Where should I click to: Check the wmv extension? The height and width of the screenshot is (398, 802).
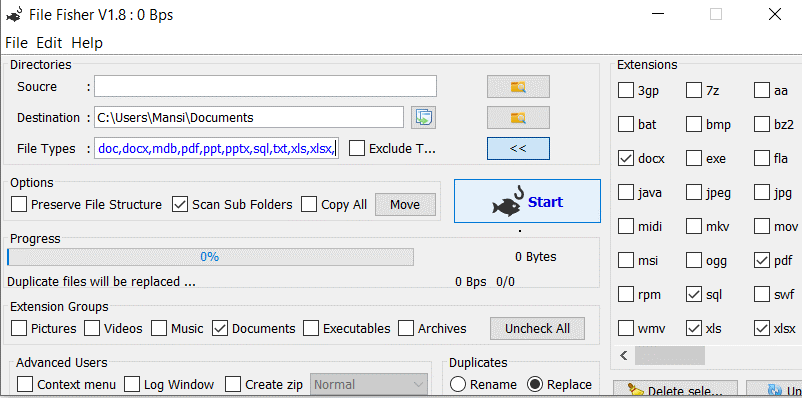point(626,328)
